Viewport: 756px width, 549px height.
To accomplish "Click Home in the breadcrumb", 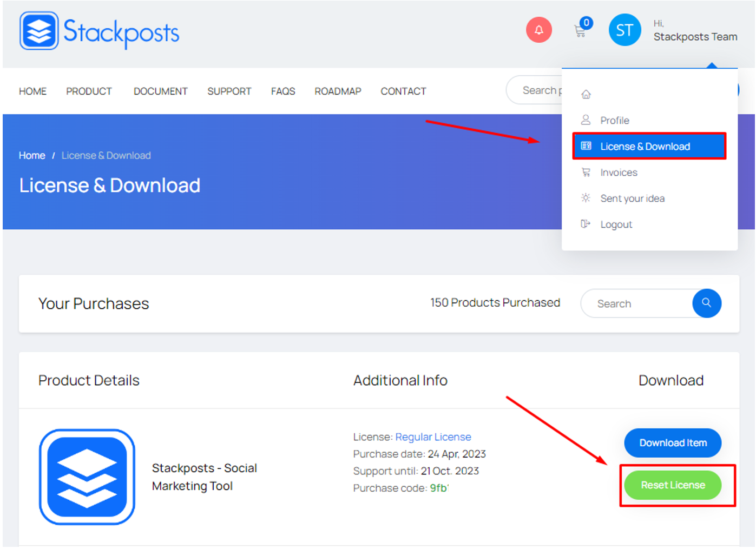I will click(x=32, y=156).
